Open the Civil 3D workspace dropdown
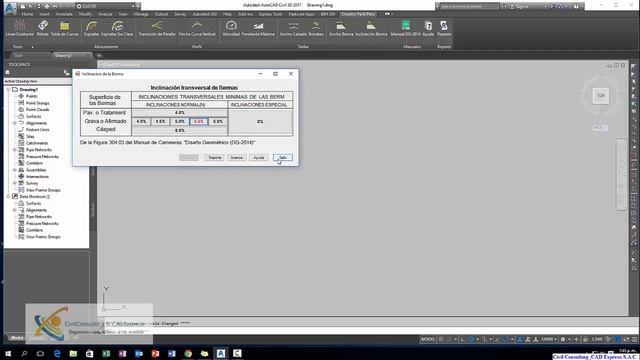Viewport: 640px width, 360px height. [106, 7]
